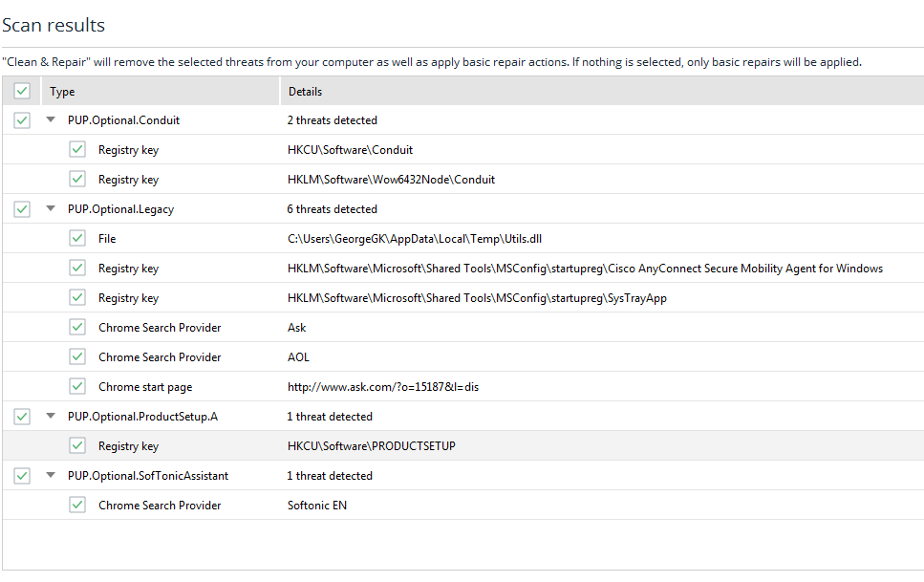
Task: Deselect the Utils.dll file checkbox
Action: [77, 239]
